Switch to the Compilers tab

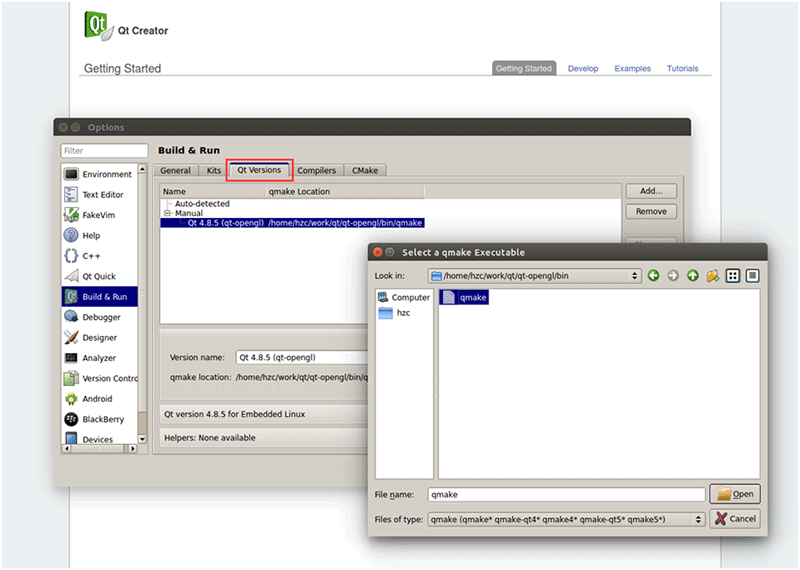(316, 170)
